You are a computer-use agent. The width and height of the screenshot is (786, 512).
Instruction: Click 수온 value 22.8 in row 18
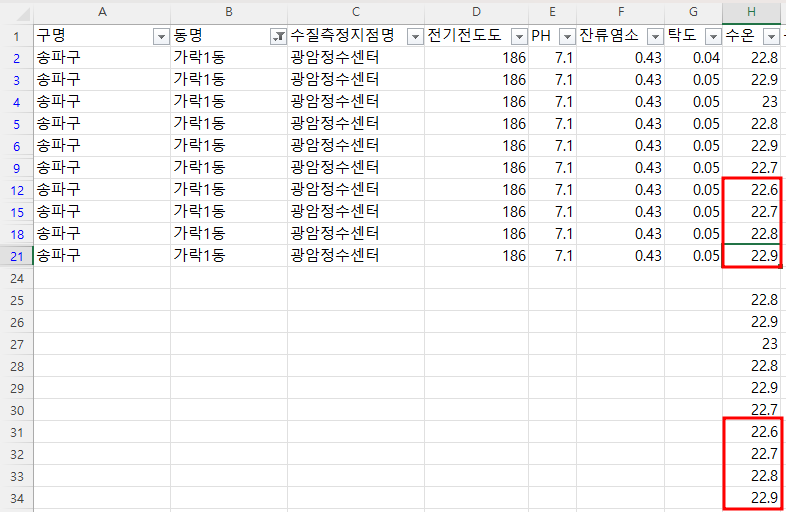[x=764, y=234]
